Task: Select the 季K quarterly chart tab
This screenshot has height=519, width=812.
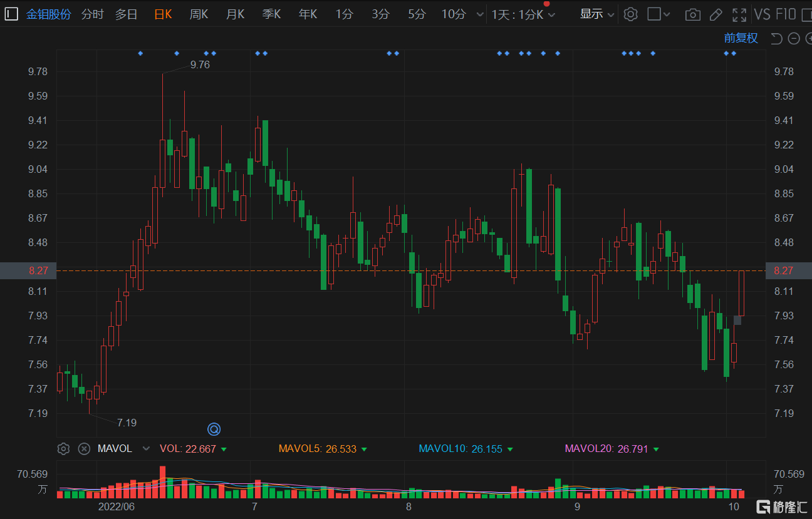Action: [272, 14]
